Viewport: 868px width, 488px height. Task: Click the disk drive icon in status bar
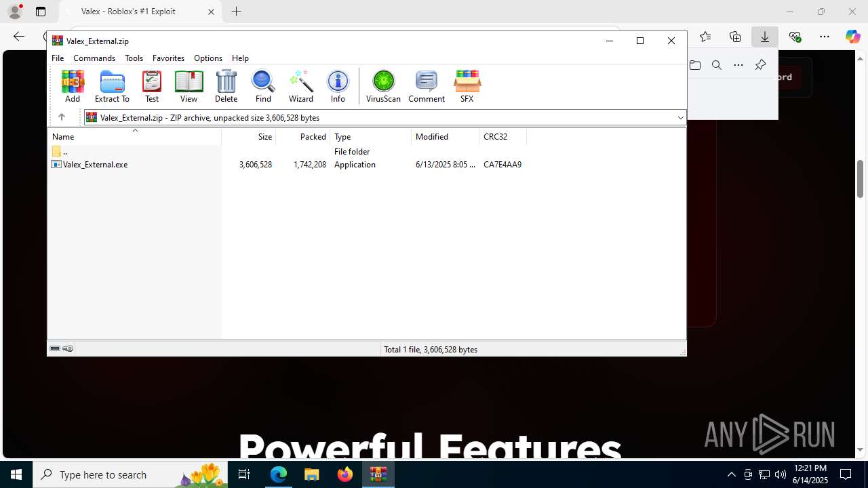[x=55, y=348]
